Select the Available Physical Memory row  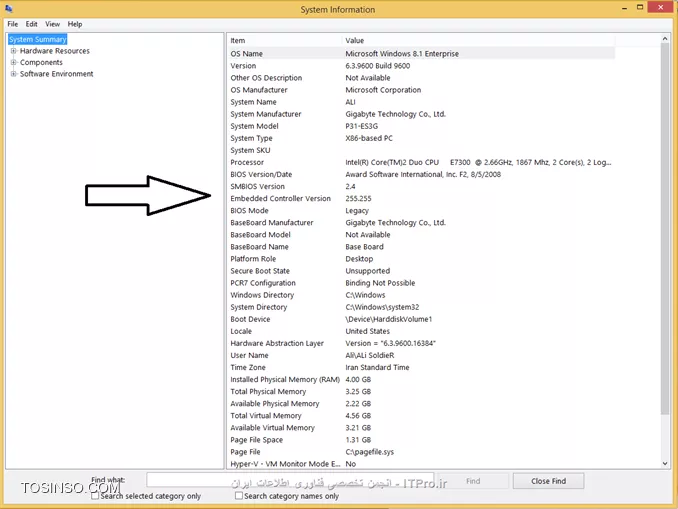(421, 404)
